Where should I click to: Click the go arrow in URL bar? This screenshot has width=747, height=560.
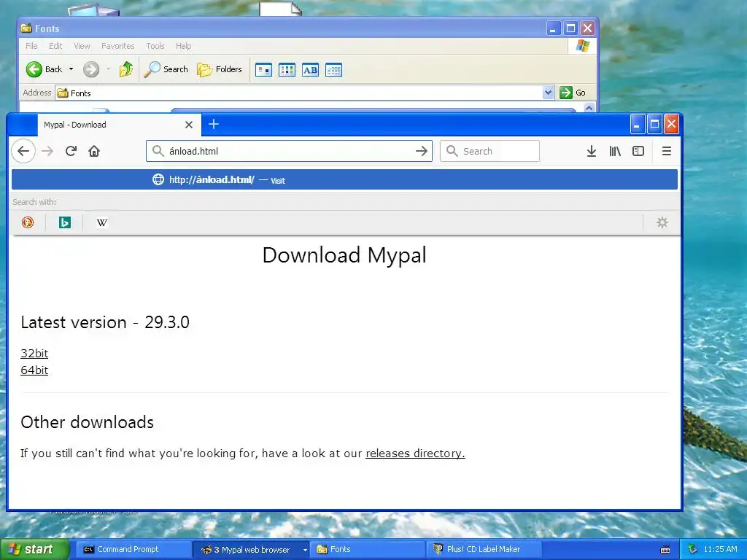(421, 151)
